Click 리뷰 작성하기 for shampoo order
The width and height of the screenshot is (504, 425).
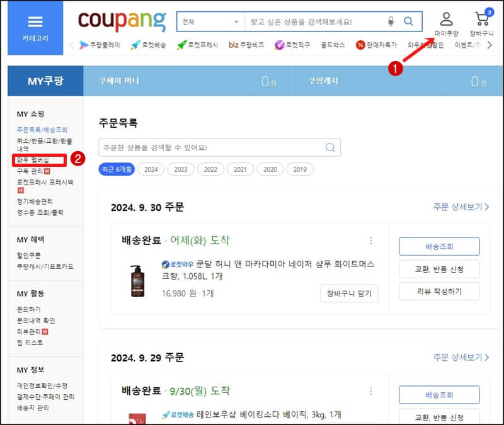[439, 292]
